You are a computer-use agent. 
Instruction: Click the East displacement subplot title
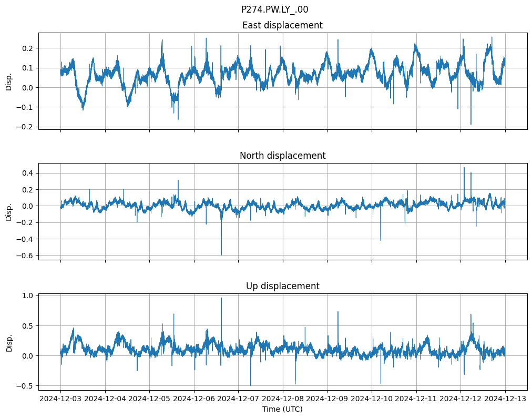point(282,25)
